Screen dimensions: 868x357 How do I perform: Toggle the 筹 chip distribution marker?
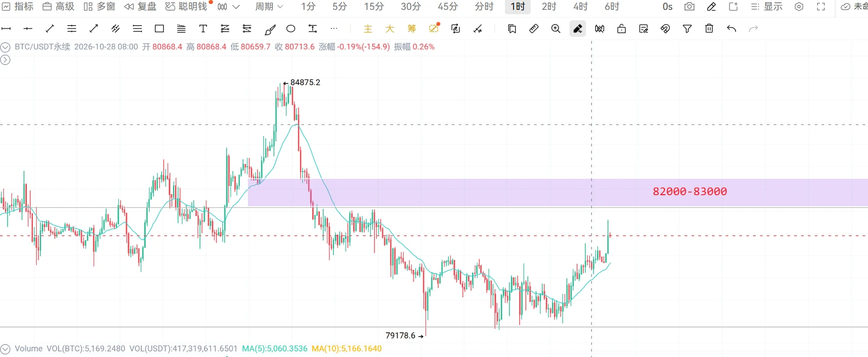click(412, 29)
